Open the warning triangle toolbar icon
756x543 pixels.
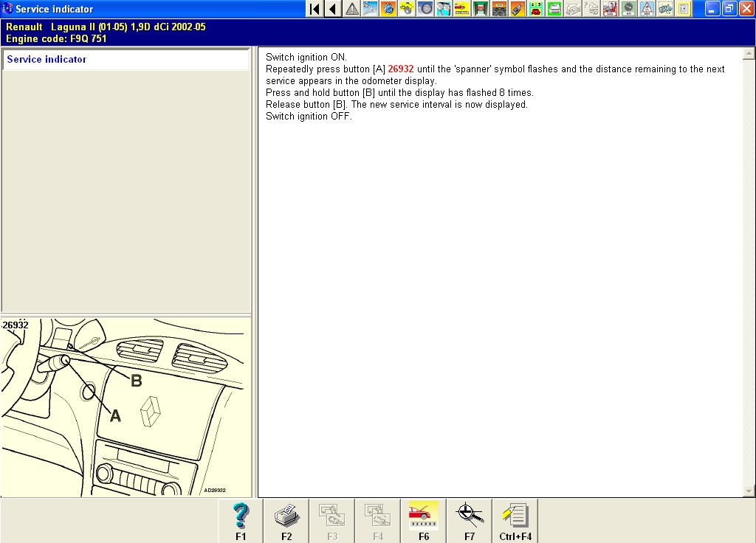[x=352, y=9]
